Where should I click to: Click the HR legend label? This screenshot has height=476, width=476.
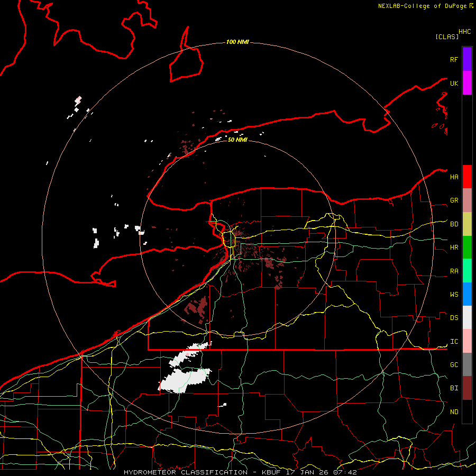454,248
